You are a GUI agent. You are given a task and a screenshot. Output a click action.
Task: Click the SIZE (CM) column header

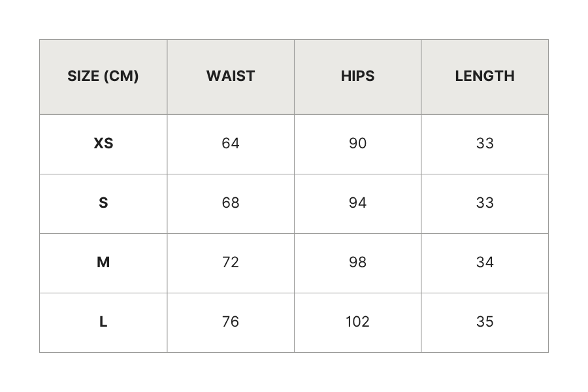[x=103, y=76]
